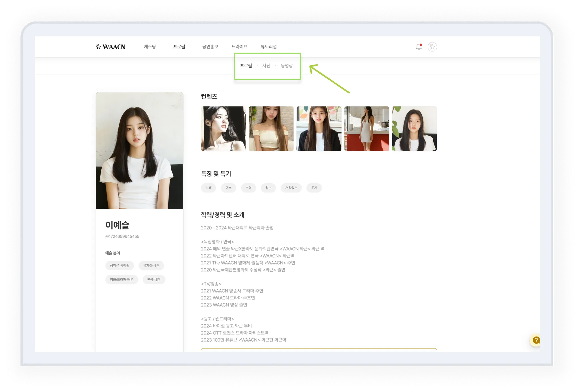
Task: Click the 노래 trait tag
Action: pos(208,188)
